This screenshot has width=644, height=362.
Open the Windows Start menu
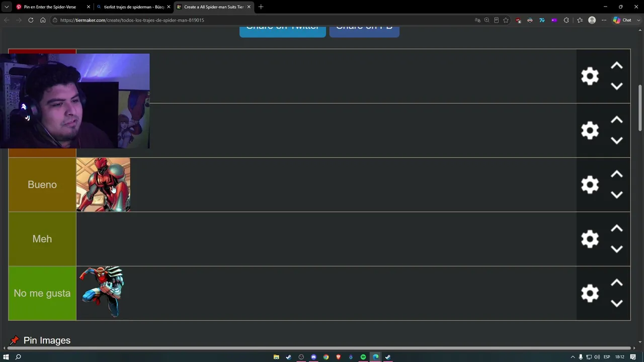point(6,357)
